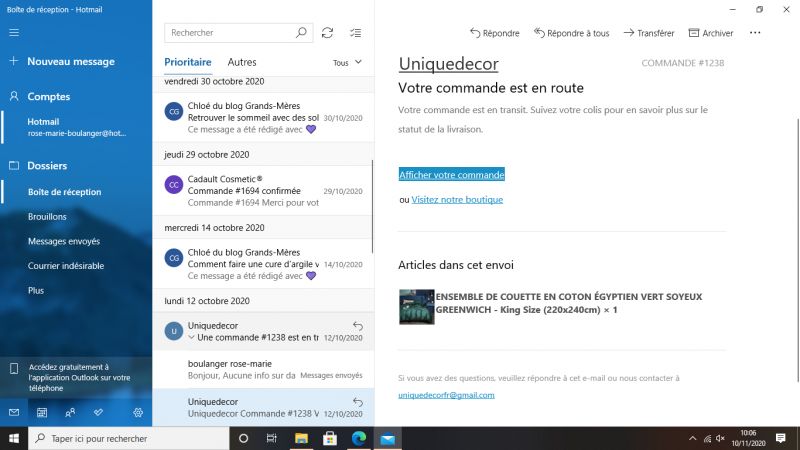800x450 pixels.
Task: Click the message list scrollbar
Action: pos(372,206)
